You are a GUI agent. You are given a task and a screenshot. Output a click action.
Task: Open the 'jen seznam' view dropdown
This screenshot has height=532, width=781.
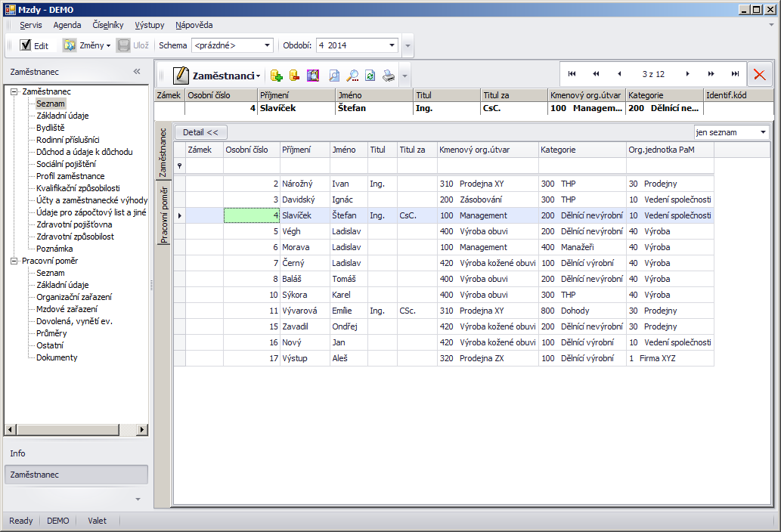coord(763,132)
